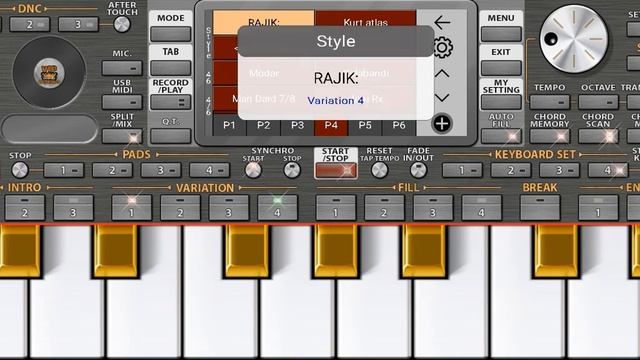Select KEYBOARD SET 1
The width and height of the screenshot is (640, 360).
click(462, 170)
